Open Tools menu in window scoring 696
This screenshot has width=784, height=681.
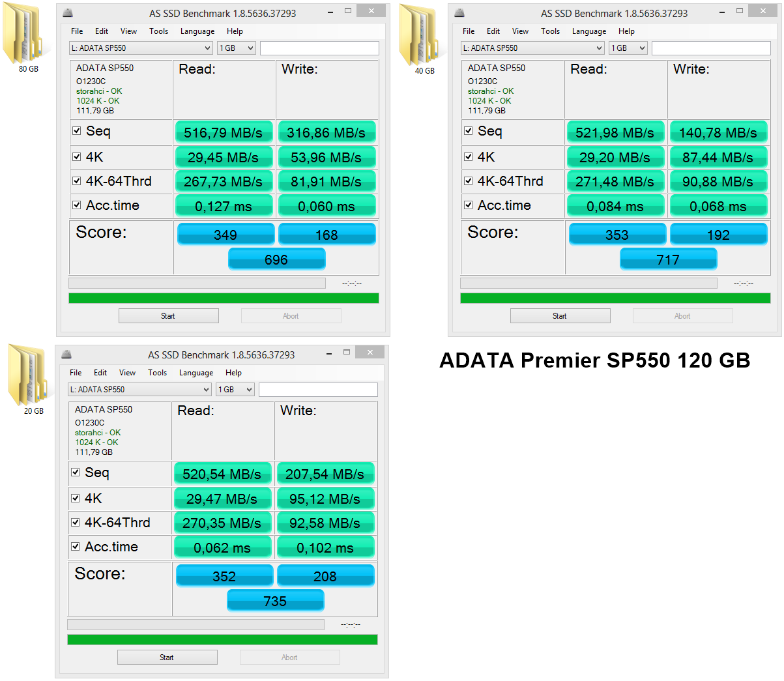tap(158, 31)
